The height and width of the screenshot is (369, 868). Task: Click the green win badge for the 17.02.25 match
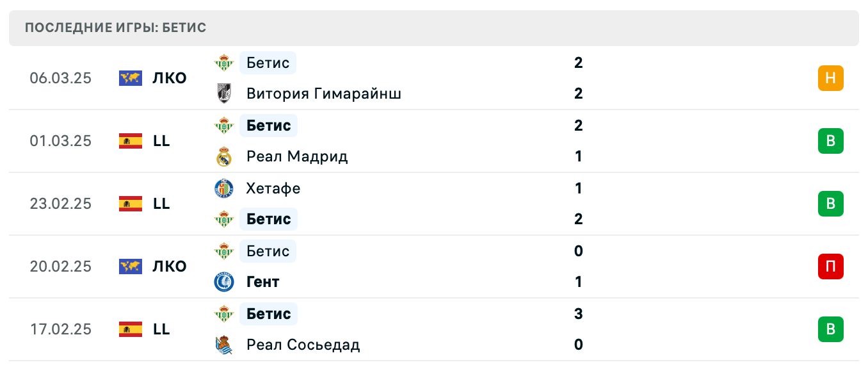point(830,329)
